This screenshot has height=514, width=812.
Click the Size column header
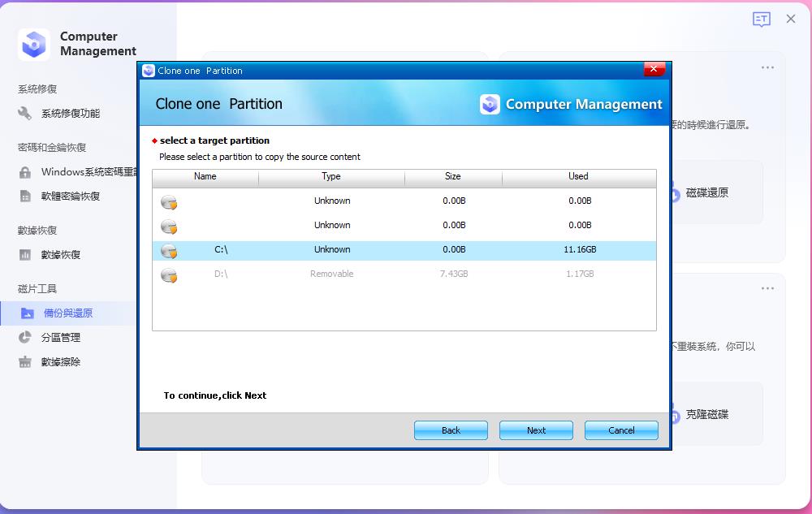[453, 176]
